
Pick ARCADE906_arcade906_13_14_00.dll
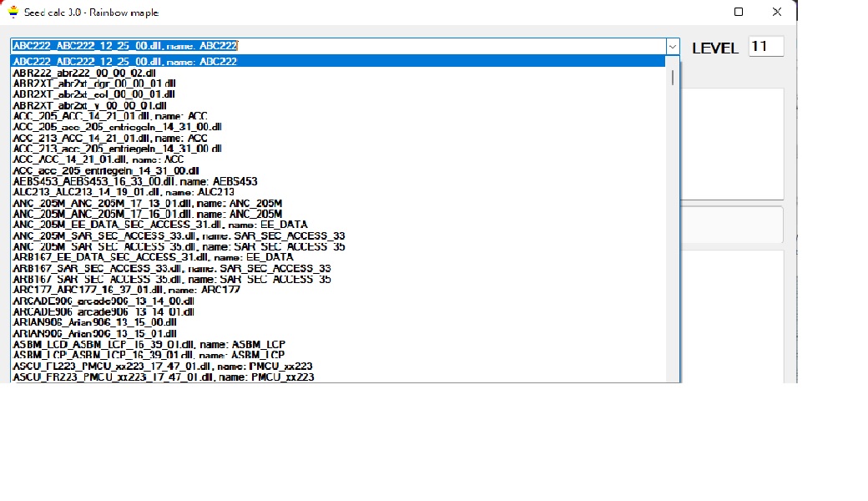pos(338,301)
